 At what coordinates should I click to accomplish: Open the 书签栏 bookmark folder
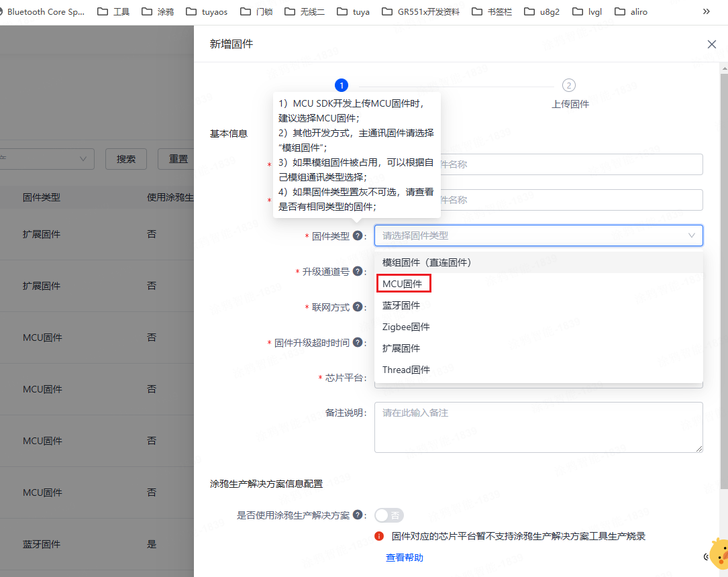click(492, 11)
